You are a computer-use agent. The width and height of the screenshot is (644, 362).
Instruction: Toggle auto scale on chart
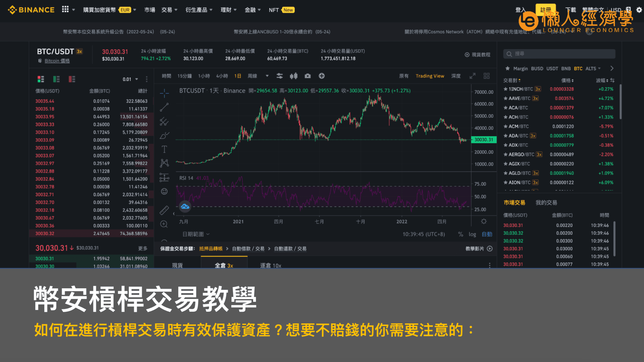(487, 234)
